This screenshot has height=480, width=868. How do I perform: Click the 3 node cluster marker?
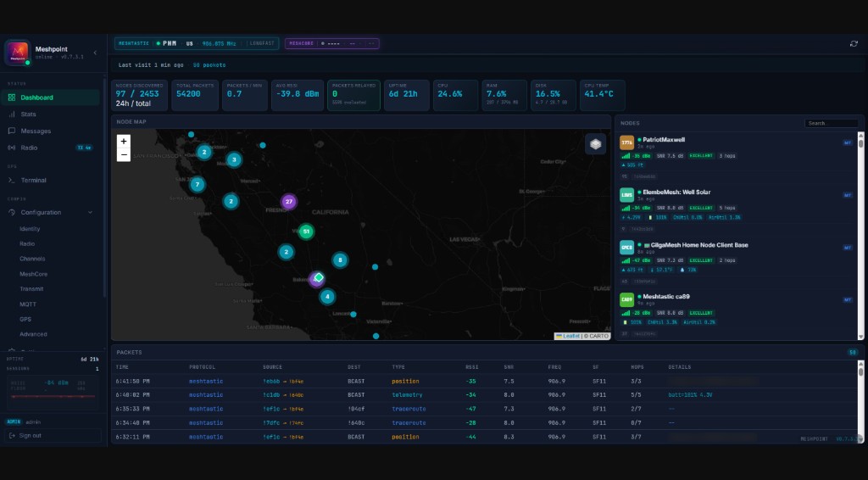234,160
